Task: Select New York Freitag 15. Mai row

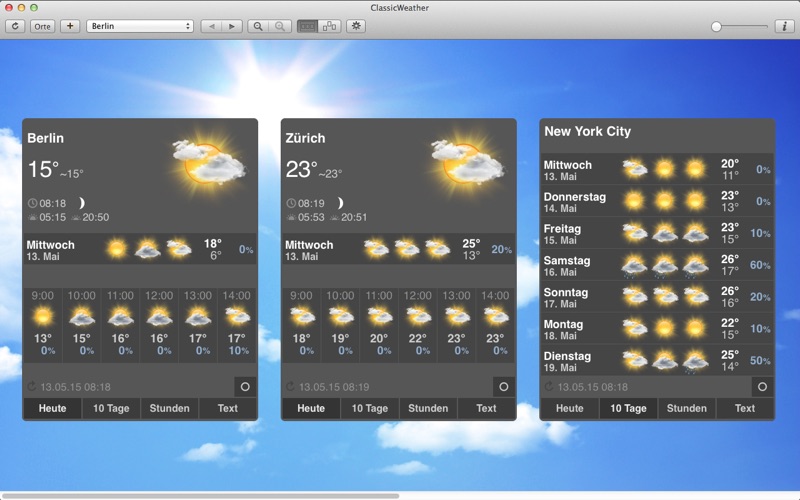Action: [657, 233]
